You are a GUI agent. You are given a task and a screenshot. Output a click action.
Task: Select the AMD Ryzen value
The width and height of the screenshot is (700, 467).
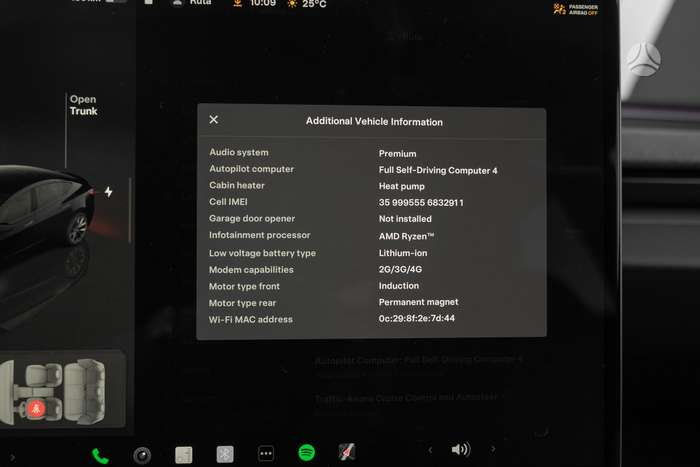coord(406,236)
